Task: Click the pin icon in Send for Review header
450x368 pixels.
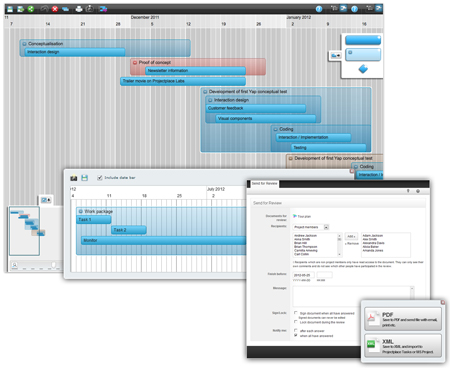Action: pos(408,191)
